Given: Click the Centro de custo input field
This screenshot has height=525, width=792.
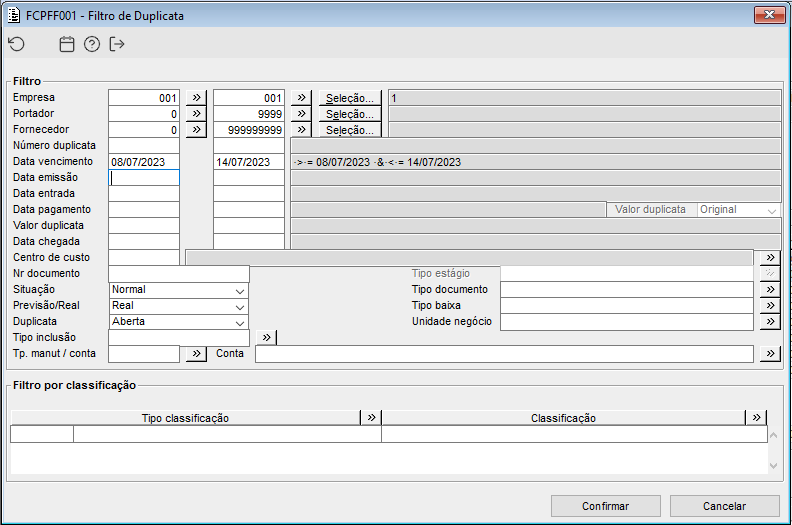Looking at the screenshot, I should pos(144,258).
